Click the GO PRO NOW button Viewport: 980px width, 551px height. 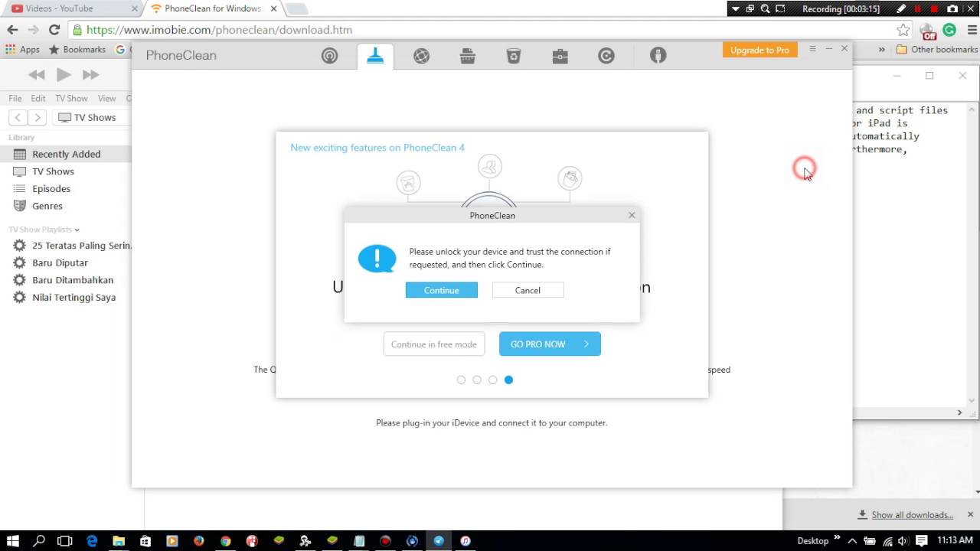(550, 344)
